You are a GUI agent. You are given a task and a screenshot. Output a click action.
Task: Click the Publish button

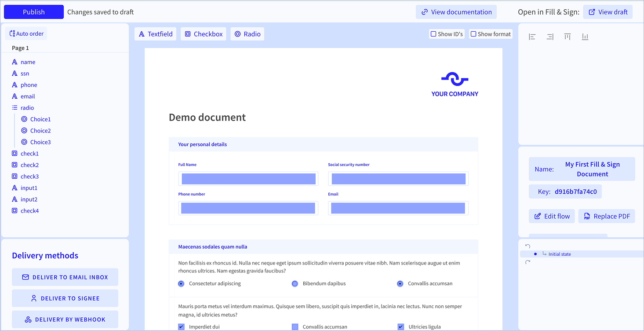pos(34,12)
